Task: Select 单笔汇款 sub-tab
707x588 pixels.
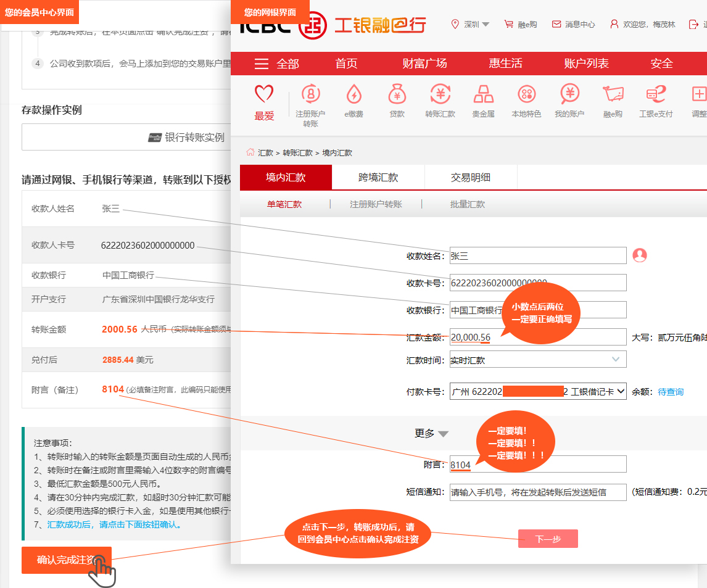Action: point(284,204)
